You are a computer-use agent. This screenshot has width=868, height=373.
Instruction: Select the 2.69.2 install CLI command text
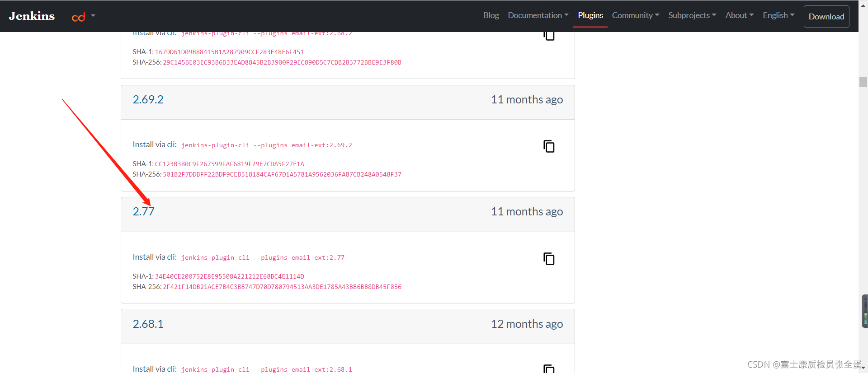tap(267, 145)
